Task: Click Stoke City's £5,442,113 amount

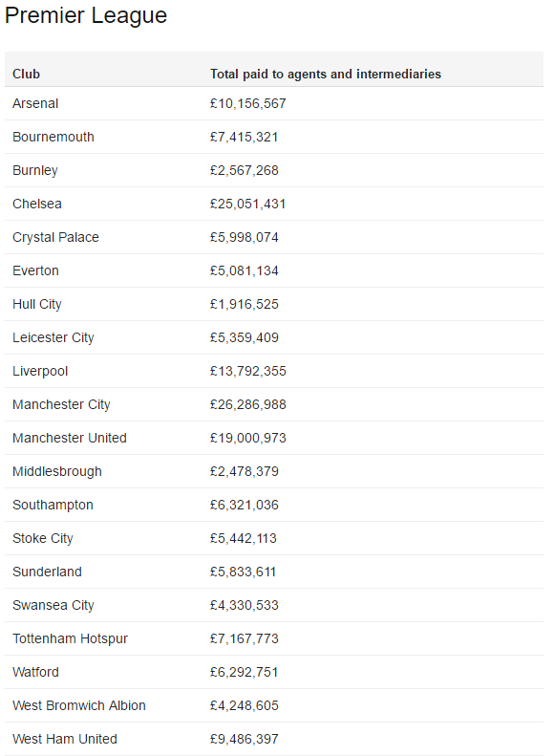Action: point(243,538)
